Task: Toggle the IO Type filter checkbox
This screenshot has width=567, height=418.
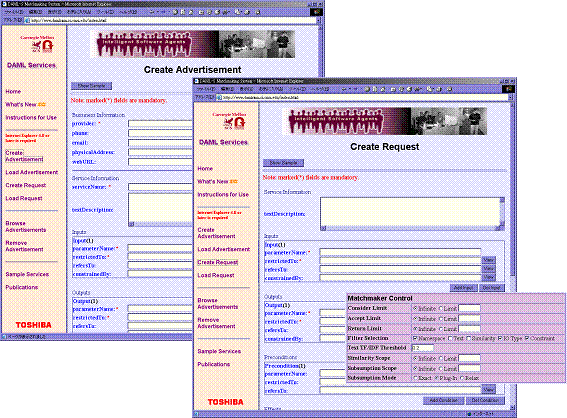Action: (500, 338)
